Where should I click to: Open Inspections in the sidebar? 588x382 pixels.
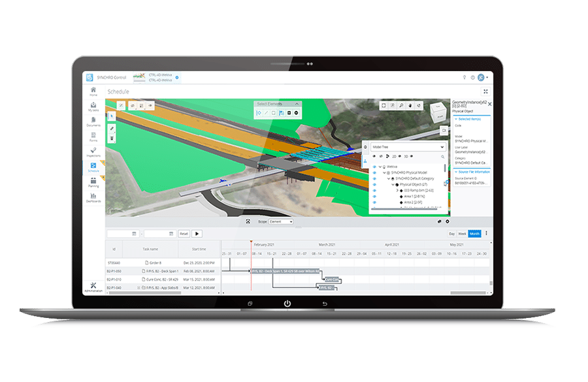point(93,152)
